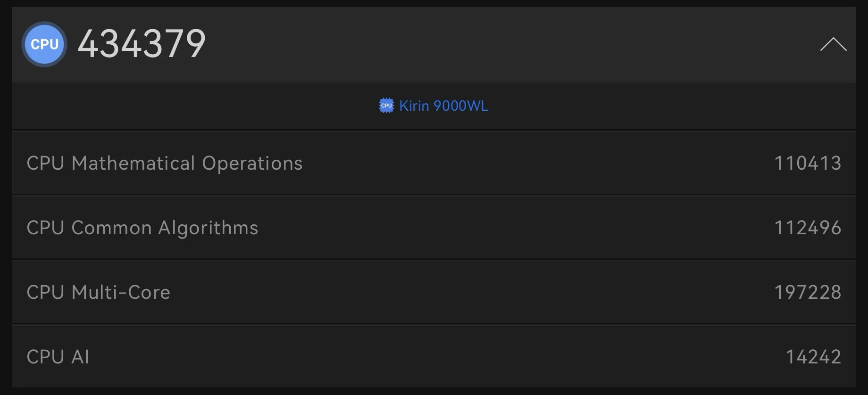Select the CPU Mathematical Operations label
The height and width of the screenshot is (395, 868).
pos(164,163)
